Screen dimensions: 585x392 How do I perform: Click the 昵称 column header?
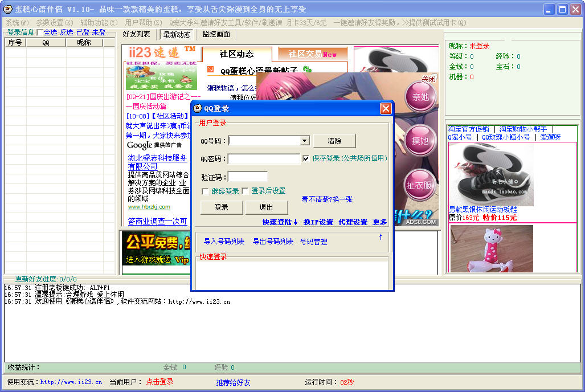click(84, 43)
